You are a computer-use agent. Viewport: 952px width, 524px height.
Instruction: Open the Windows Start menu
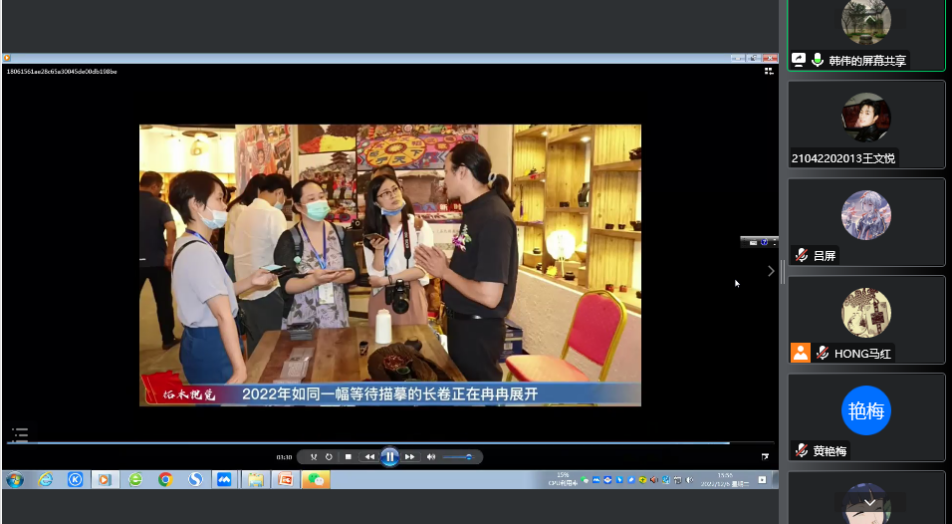(15, 480)
